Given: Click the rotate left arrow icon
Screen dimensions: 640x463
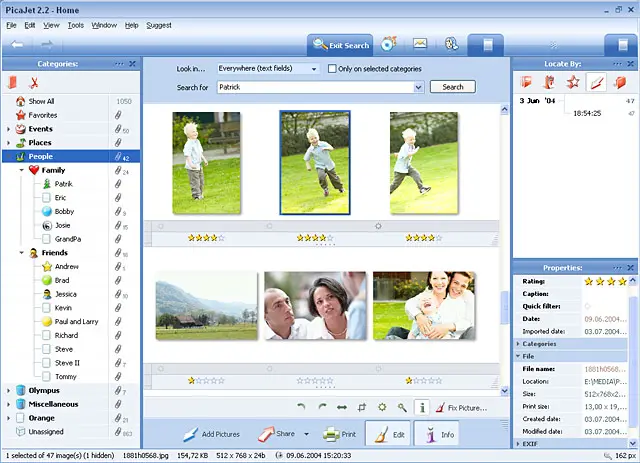Looking at the screenshot, I should tap(301, 407).
